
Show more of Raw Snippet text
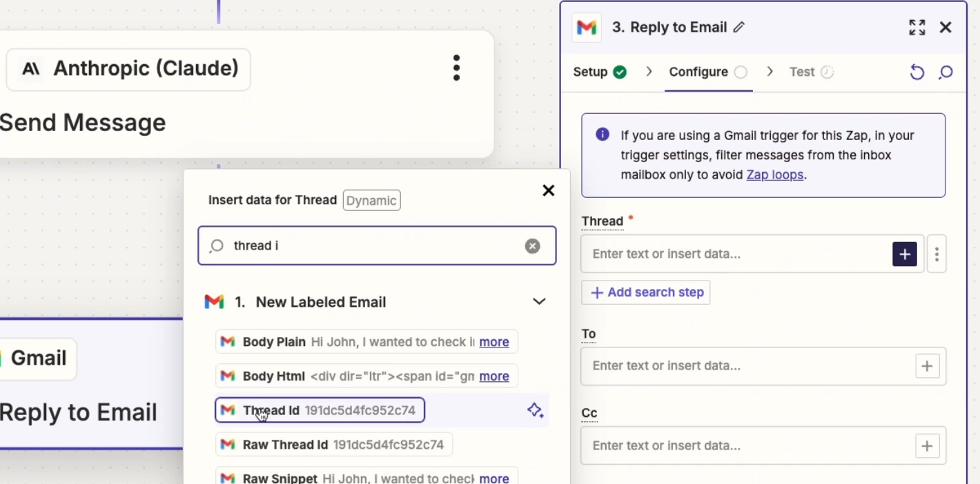point(494,478)
